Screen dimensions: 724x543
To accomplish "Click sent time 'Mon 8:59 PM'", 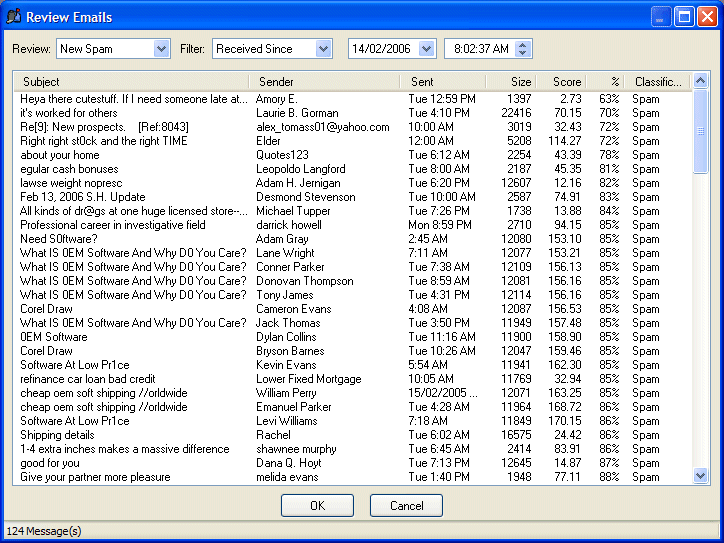I will point(440,225).
